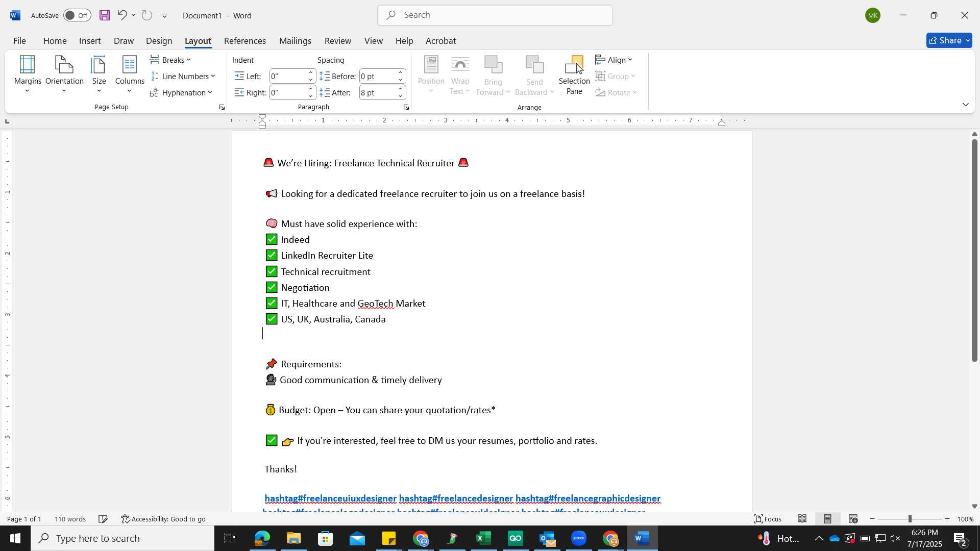Click the word count in status bar
Image resolution: width=980 pixels, height=551 pixels.
[x=70, y=519]
